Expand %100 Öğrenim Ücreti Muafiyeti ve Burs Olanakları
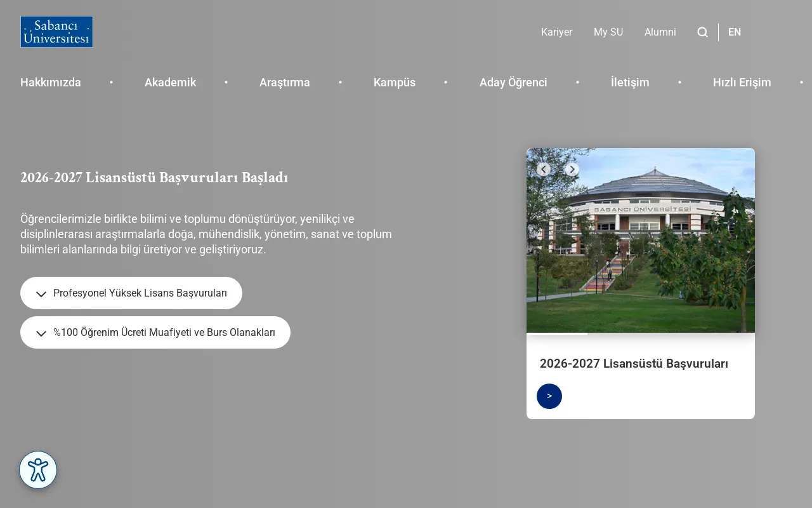Image resolution: width=812 pixels, height=508 pixels. pos(155,333)
